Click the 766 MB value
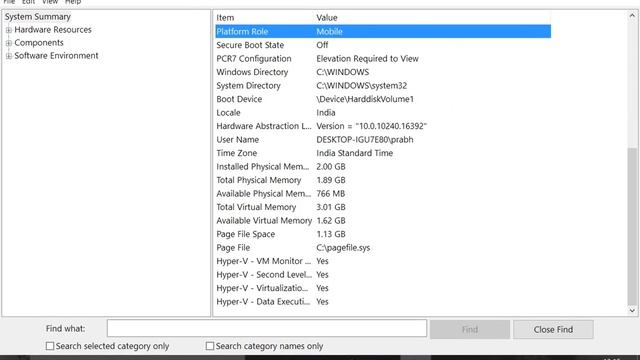 331,193
